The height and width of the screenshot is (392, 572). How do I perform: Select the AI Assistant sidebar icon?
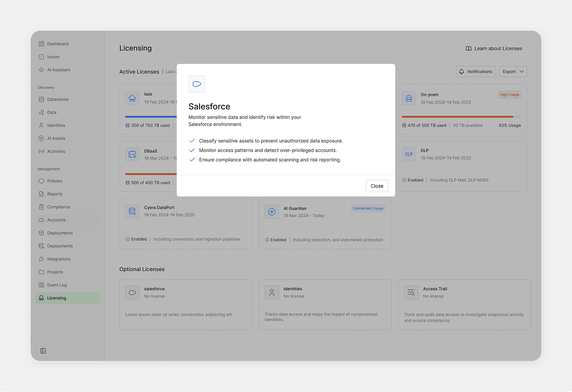click(x=41, y=70)
